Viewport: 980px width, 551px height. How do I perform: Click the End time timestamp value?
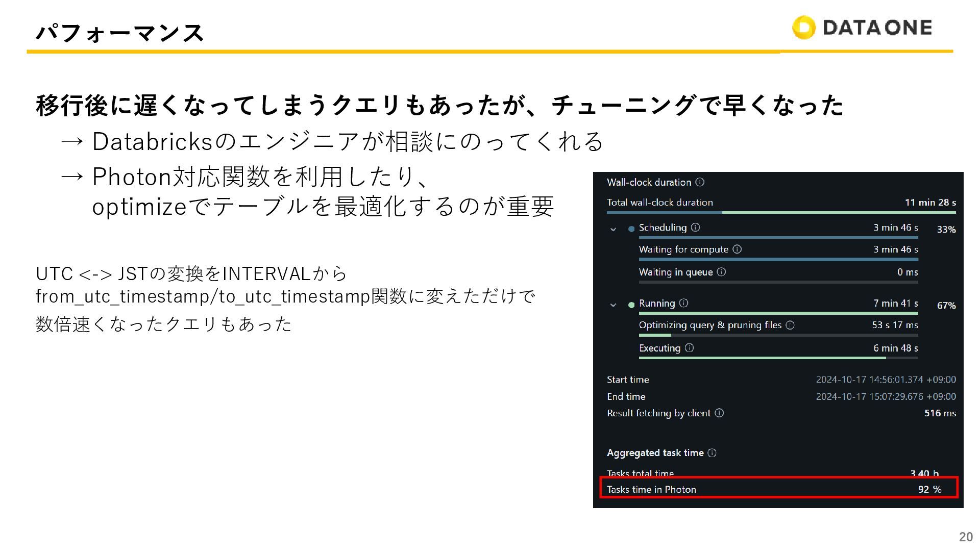tap(886, 396)
